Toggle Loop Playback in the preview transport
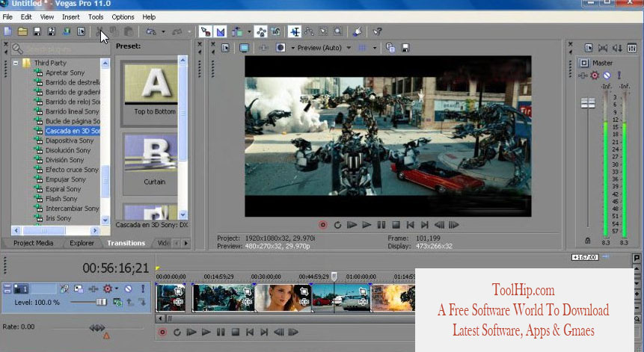This screenshot has width=644, height=352. (x=337, y=225)
